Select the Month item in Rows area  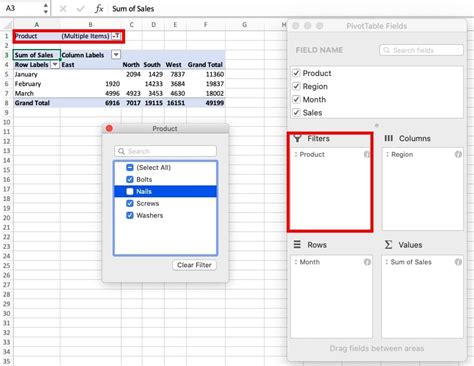(331, 262)
